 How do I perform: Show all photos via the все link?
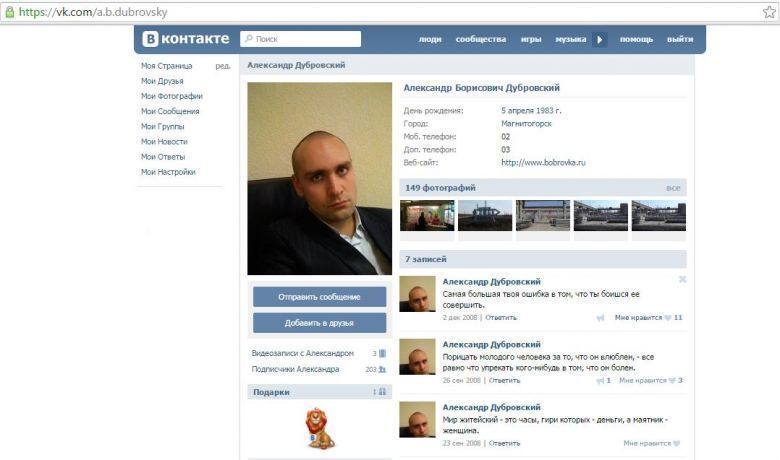point(673,188)
